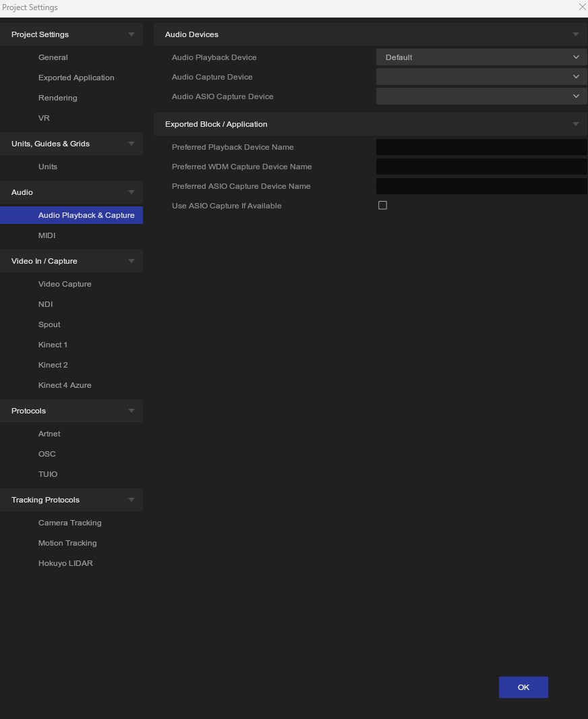Collapse the Tracking Protocols category arrow
This screenshot has height=719, width=588.
(131, 500)
